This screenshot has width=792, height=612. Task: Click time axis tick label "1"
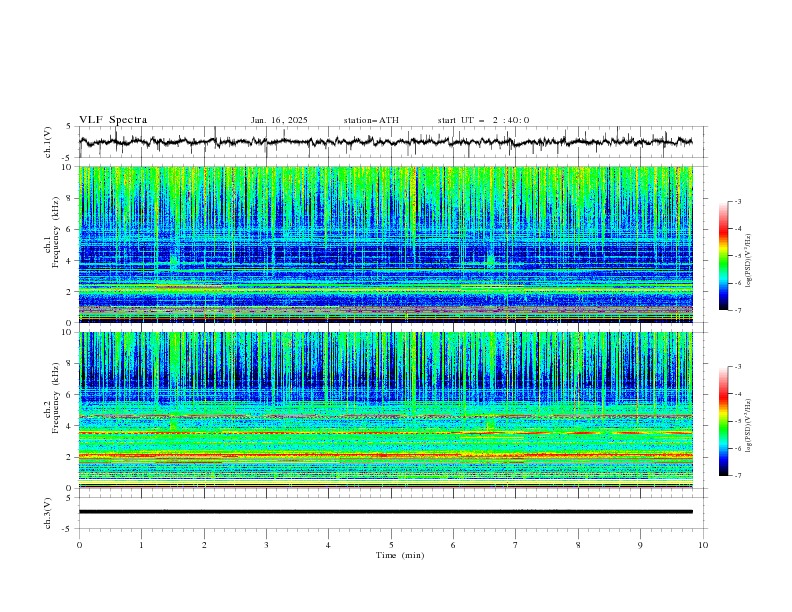pyautogui.click(x=141, y=545)
